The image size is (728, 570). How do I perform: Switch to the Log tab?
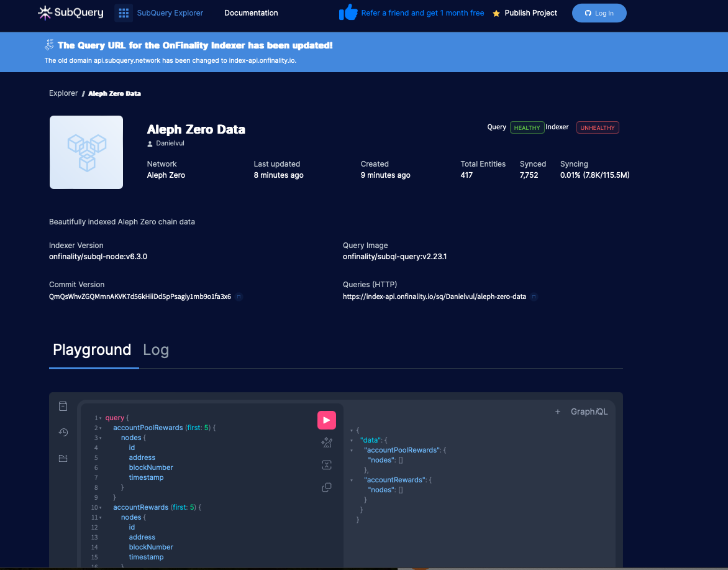[x=156, y=350]
